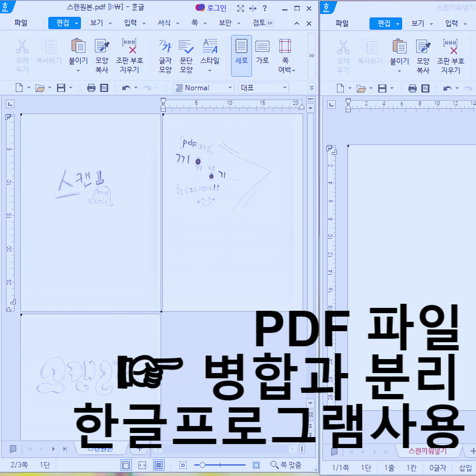The height and width of the screenshot is (476, 476).
Task: Toggle ruler corner tab-type box in left window
Action: pos(10,104)
